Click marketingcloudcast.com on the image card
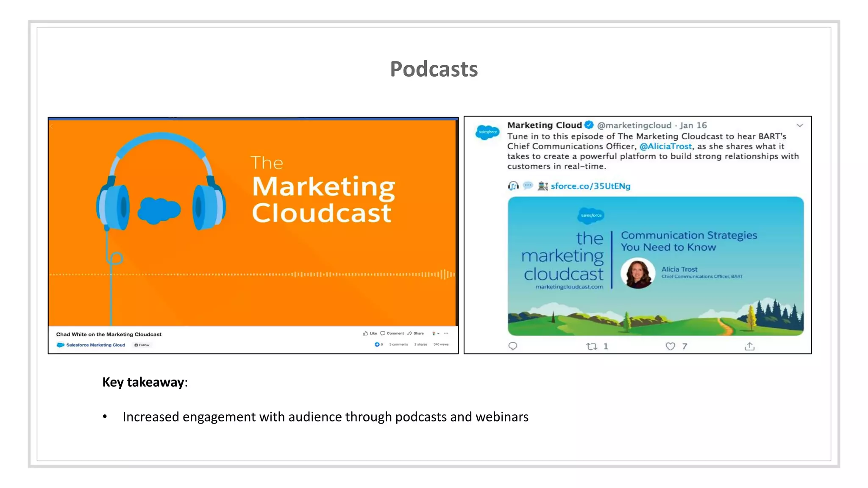Image resolution: width=868 pixels, height=488 pixels. [569, 287]
